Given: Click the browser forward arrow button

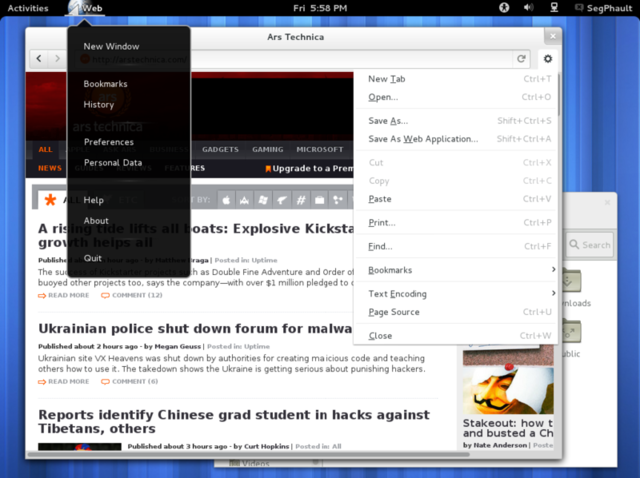Looking at the screenshot, I should 57,59.
